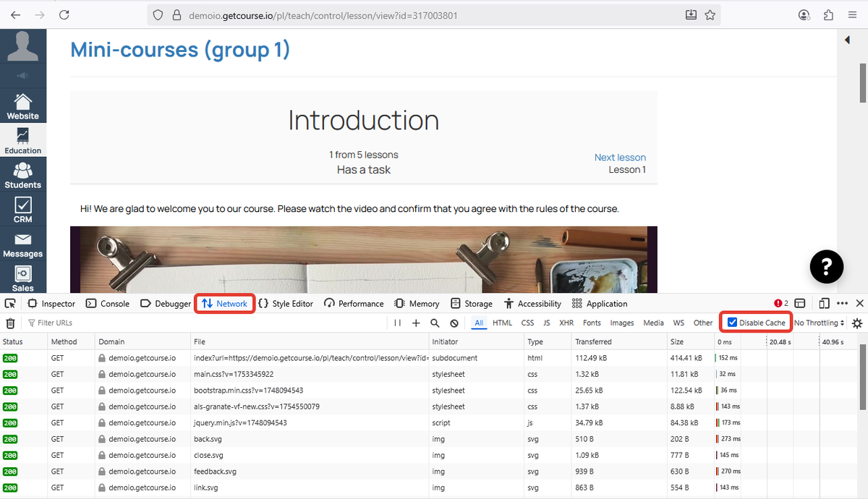This screenshot has height=499, width=868.
Task: Open the No Throttling dropdown
Action: (819, 323)
